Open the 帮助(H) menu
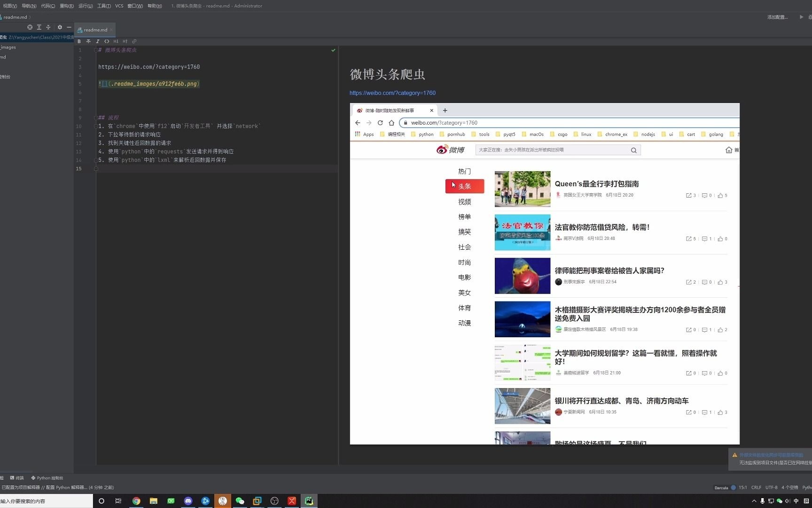This screenshot has height=508, width=812. [155, 6]
